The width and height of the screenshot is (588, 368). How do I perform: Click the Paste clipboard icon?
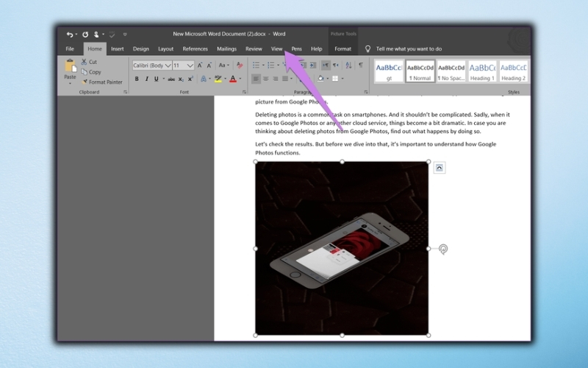point(70,66)
